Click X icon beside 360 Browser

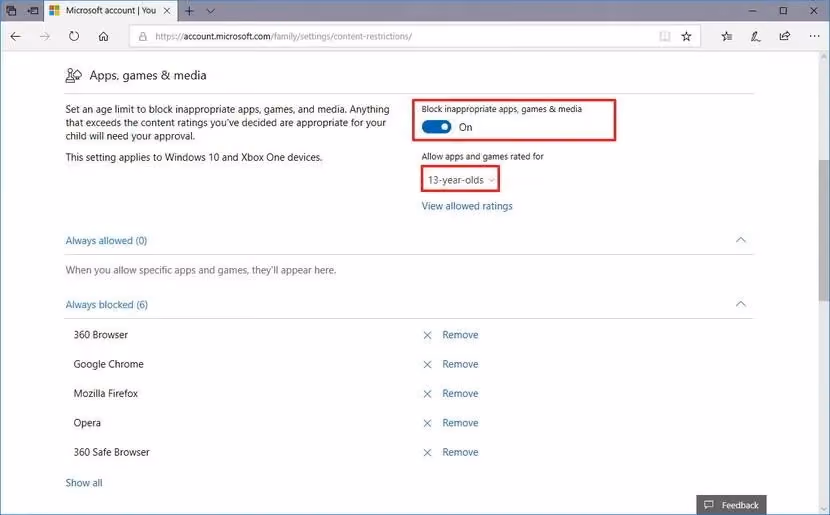427,335
